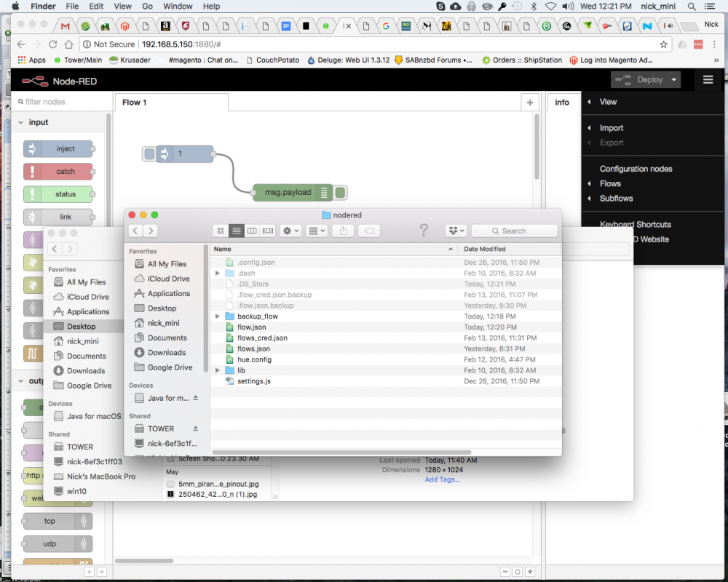Zoom out canvas with minus button

[x=505, y=572]
